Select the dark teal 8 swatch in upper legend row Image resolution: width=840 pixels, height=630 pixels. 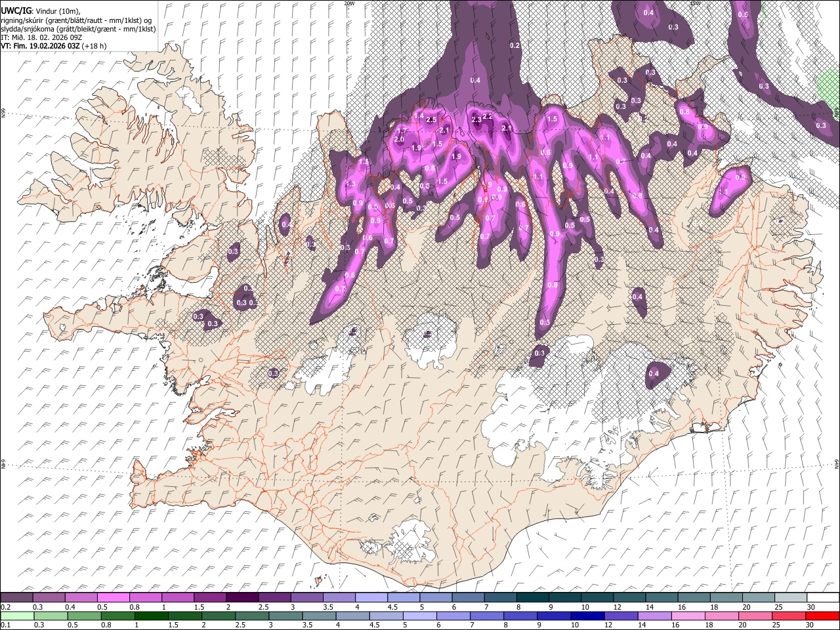click(533, 598)
